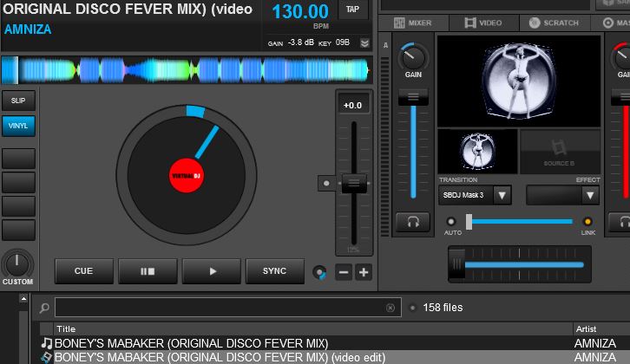Click the KEY 09B value
The height and width of the screenshot is (364, 630).
click(x=343, y=42)
